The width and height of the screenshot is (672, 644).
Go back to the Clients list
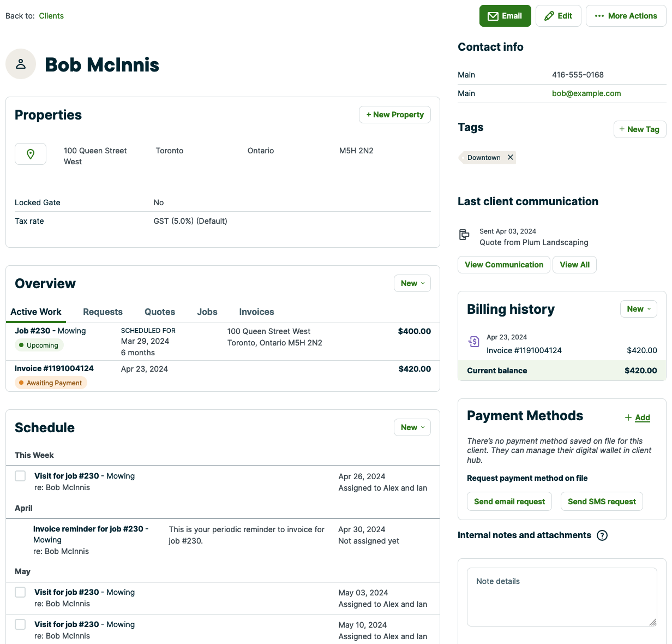coord(51,16)
